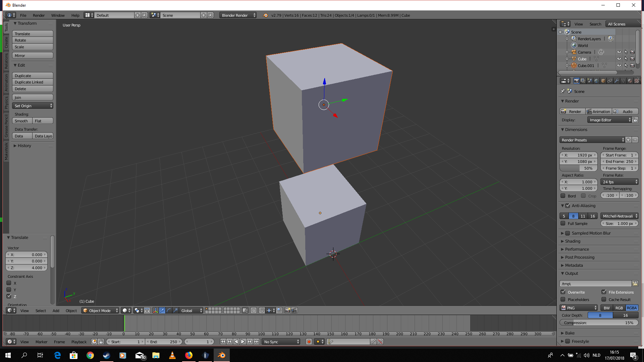Hide Camera in viewport via eye icon
The height and width of the screenshot is (362, 644).
619,52
